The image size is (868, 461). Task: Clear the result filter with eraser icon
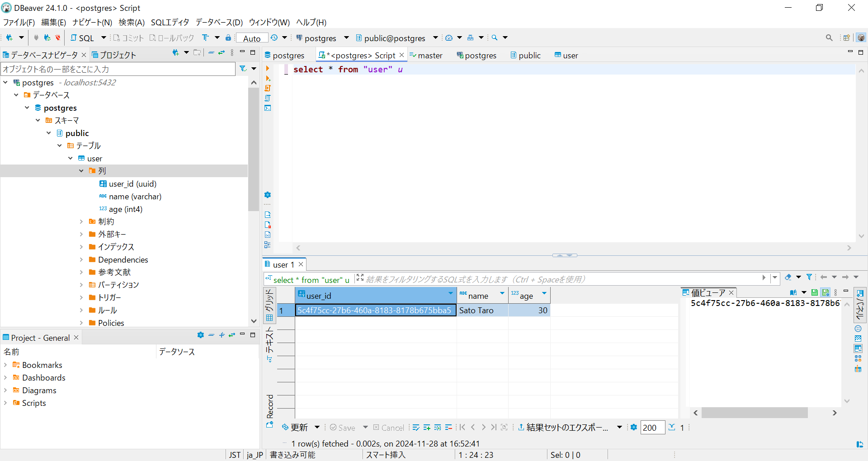[789, 277]
